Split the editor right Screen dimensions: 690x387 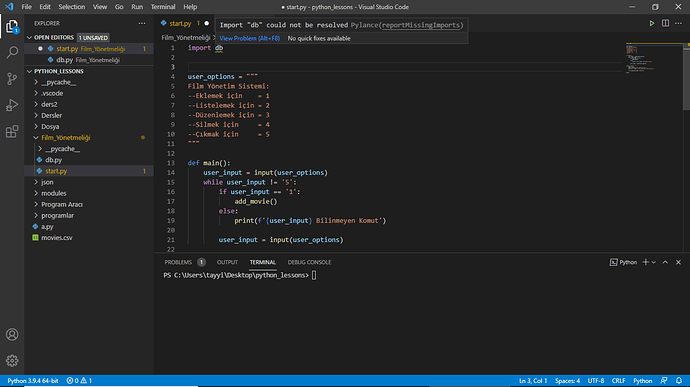point(665,23)
